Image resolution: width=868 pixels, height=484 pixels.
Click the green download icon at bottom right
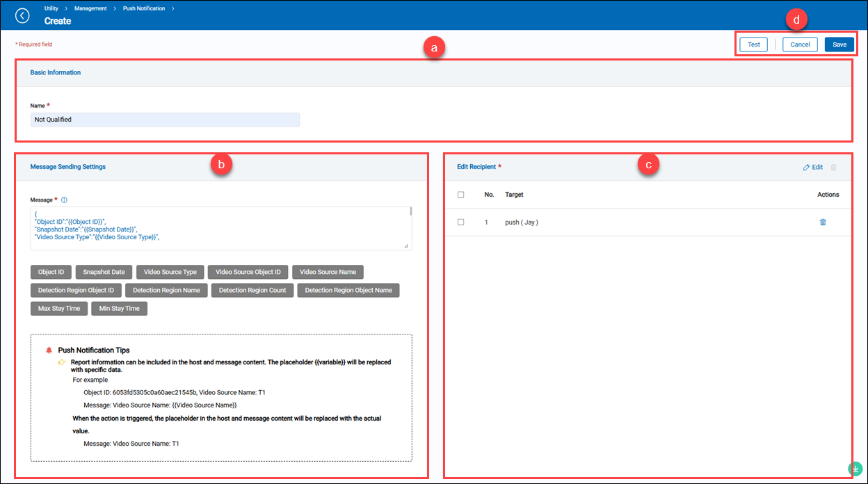855,469
